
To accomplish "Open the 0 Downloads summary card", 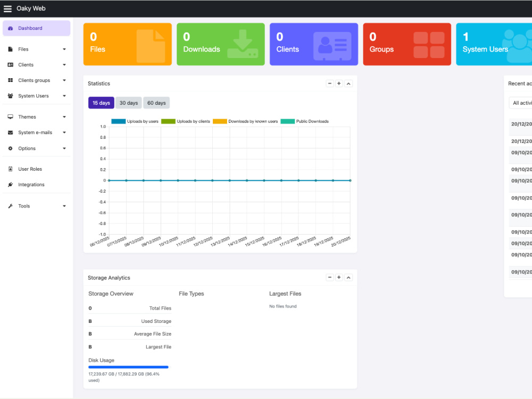I will point(221,44).
